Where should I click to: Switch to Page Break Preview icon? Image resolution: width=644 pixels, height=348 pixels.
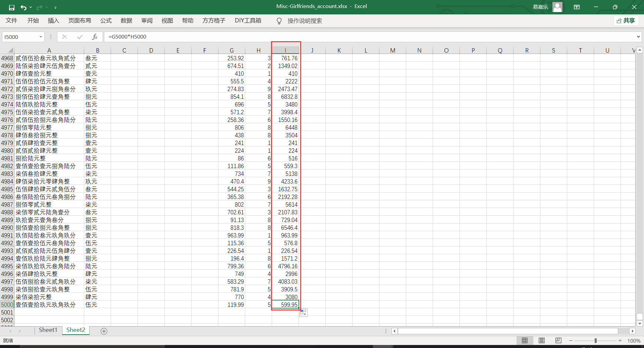click(558, 341)
